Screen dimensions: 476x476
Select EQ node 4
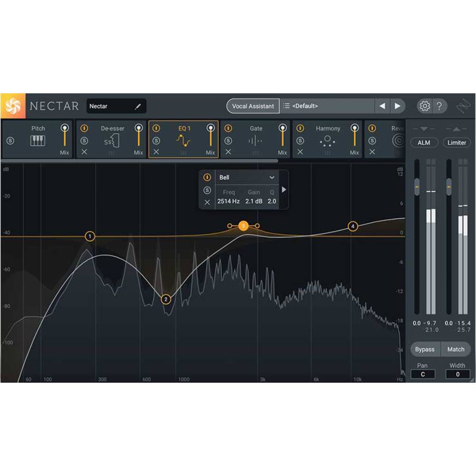[353, 226]
